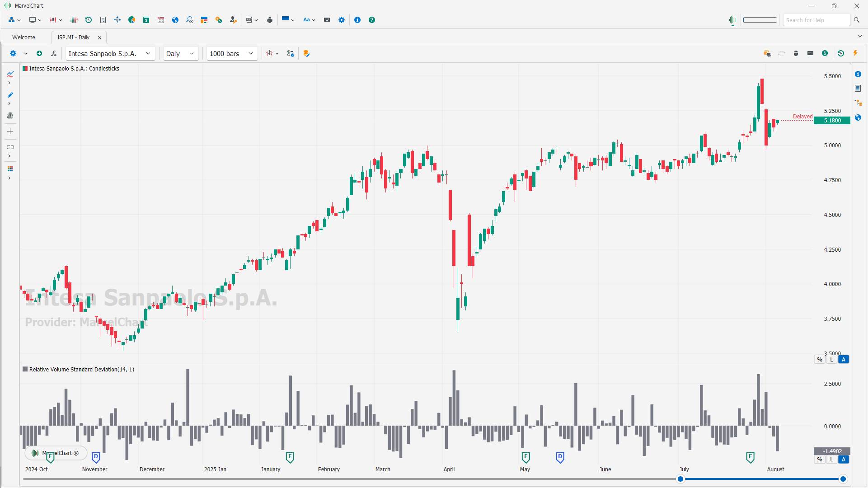Toggle mouse trading icon in chart toolbar
Image resolution: width=868 pixels, height=488 pixels.
point(796,53)
